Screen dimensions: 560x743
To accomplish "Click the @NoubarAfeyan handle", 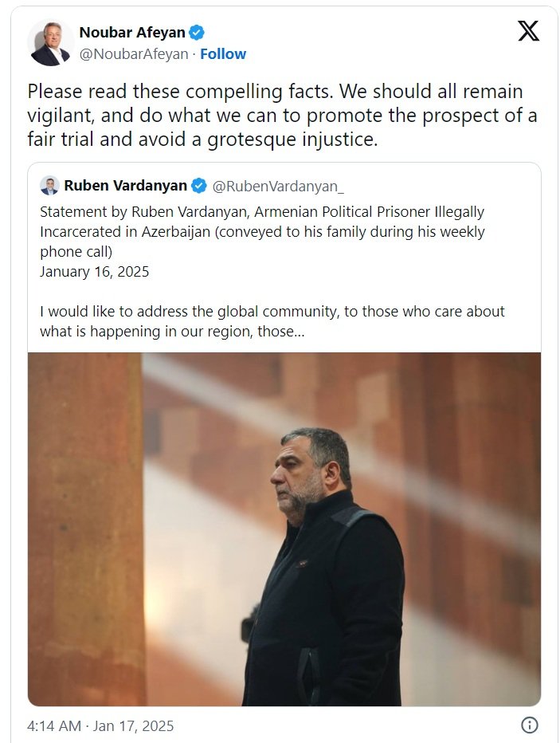I will (134, 53).
